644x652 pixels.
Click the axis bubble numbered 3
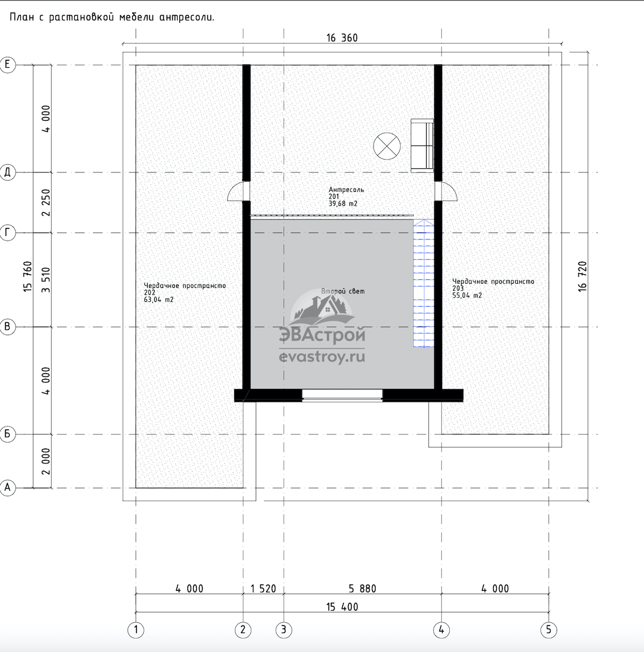coord(284,629)
